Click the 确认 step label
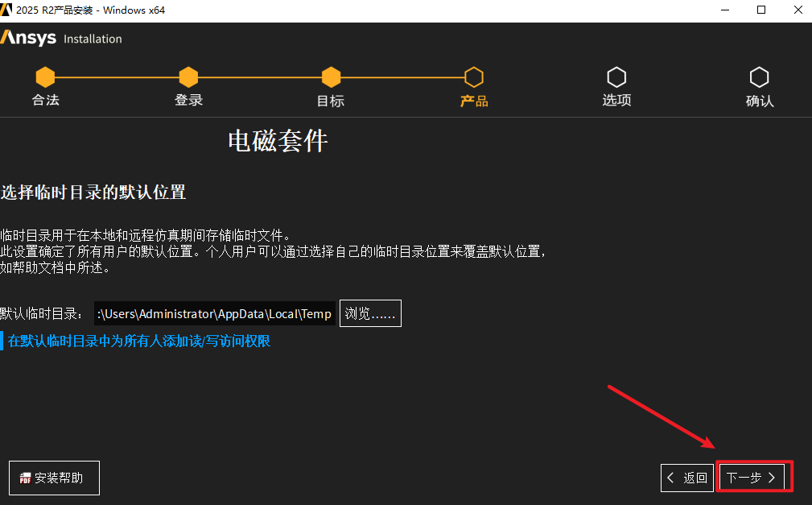 click(x=759, y=101)
